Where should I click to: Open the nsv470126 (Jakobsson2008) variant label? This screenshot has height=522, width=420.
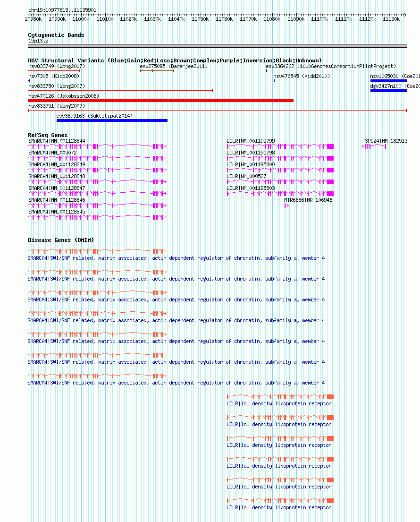tap(64, 96)
